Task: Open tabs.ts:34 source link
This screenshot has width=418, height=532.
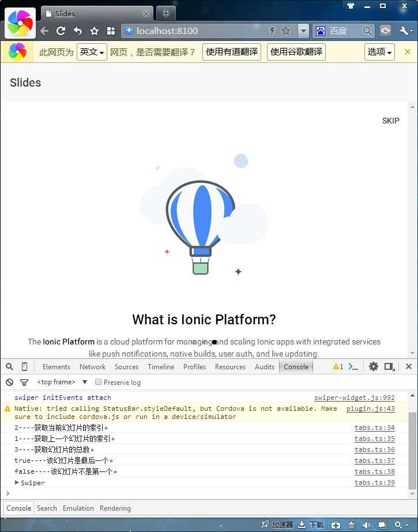Action: [375, 428]
